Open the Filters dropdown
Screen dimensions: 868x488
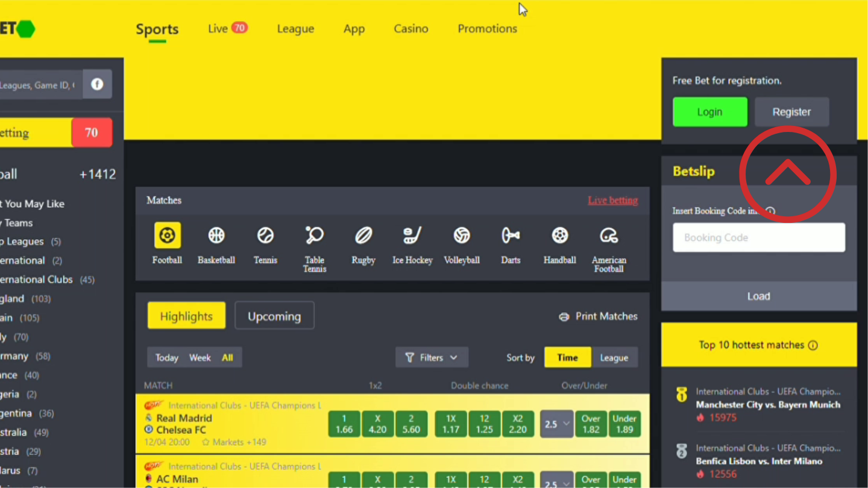(432, 358)
